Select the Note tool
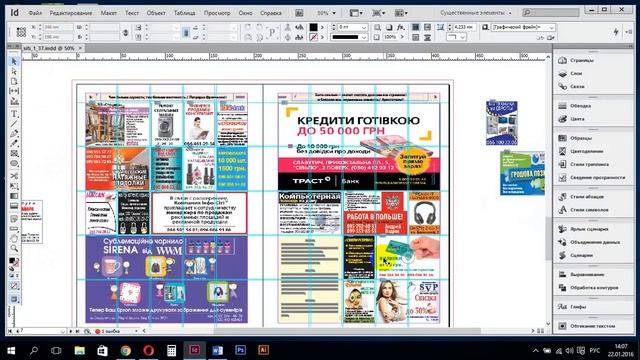Screen dimensions: 640x360 14,219
